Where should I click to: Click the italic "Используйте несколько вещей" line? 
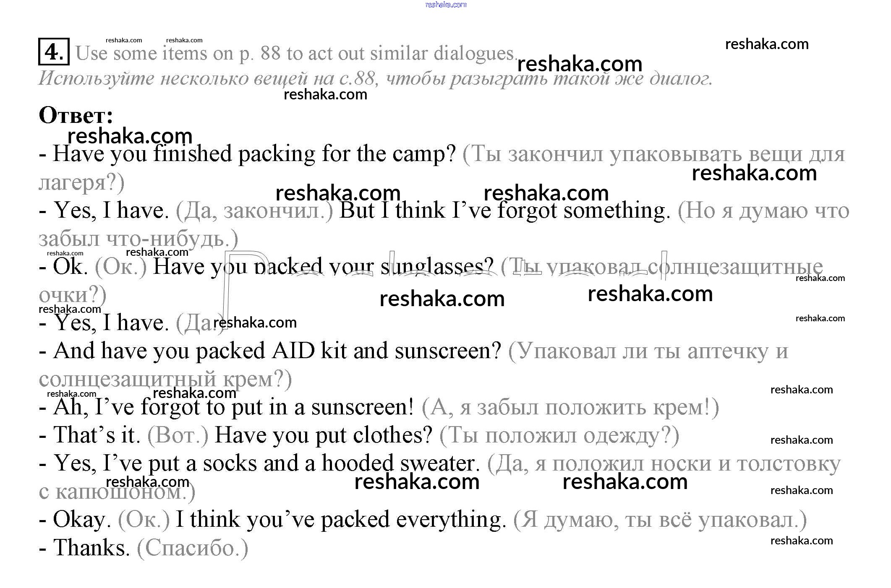click(375, 78)
